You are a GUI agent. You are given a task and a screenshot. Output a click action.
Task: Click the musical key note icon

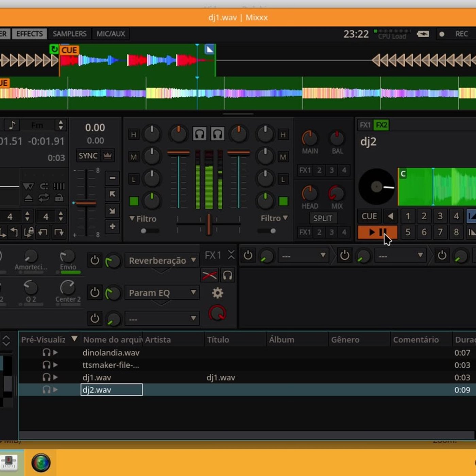[12, 125]
